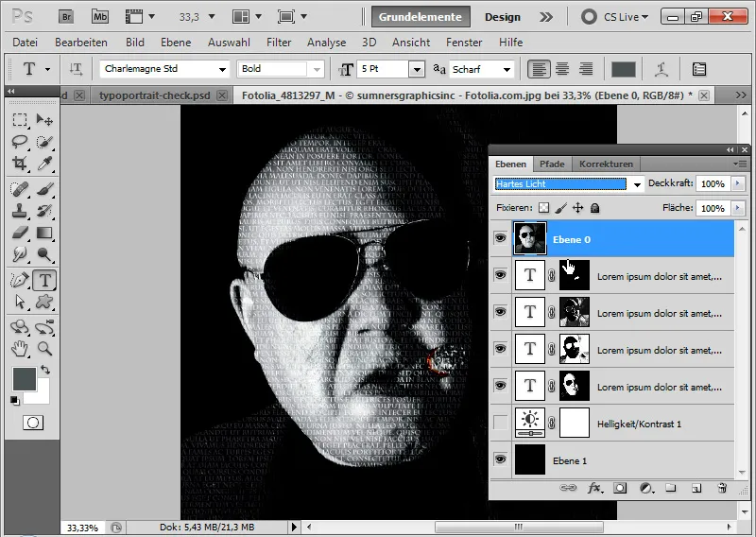Toggle text orientation in options bar
Image resolution: width=756 pixels, height=537 pixels.
[x=76, y=69]
